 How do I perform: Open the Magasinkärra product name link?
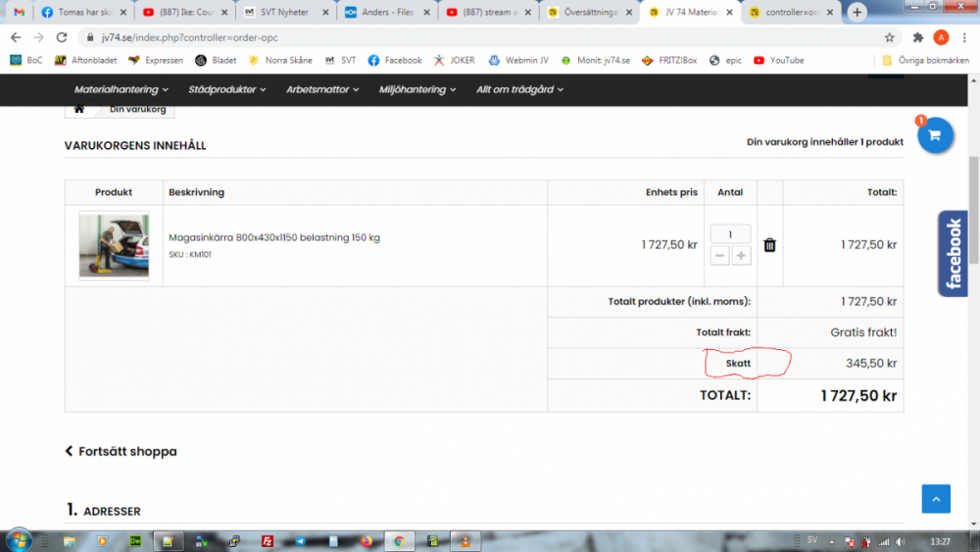click(274, 237)
